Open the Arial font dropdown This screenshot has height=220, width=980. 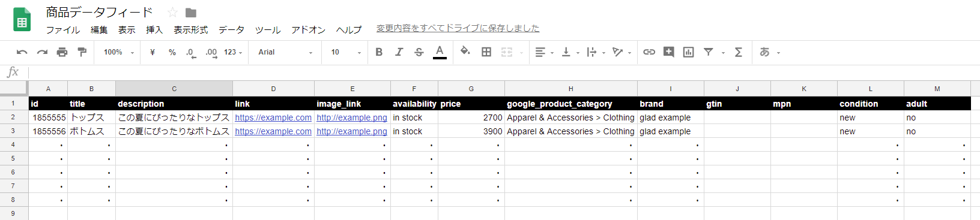click(x=286, y=52)
